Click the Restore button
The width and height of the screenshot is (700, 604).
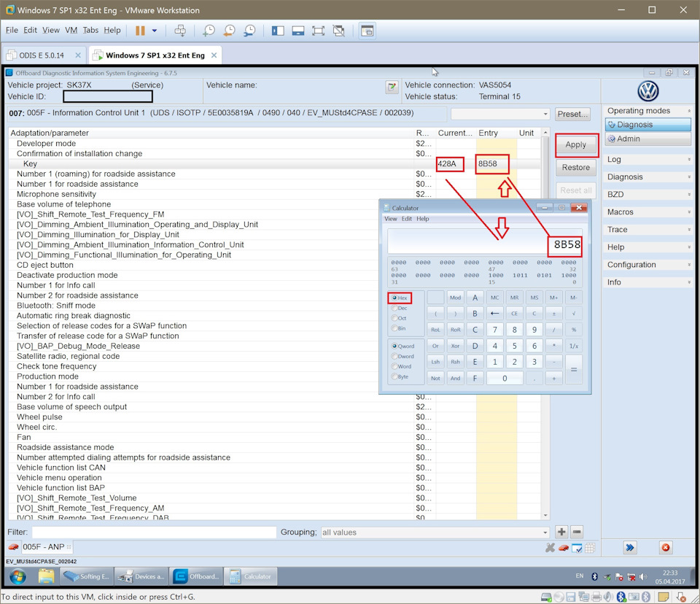pyautogui.click(x=575, y=168)
